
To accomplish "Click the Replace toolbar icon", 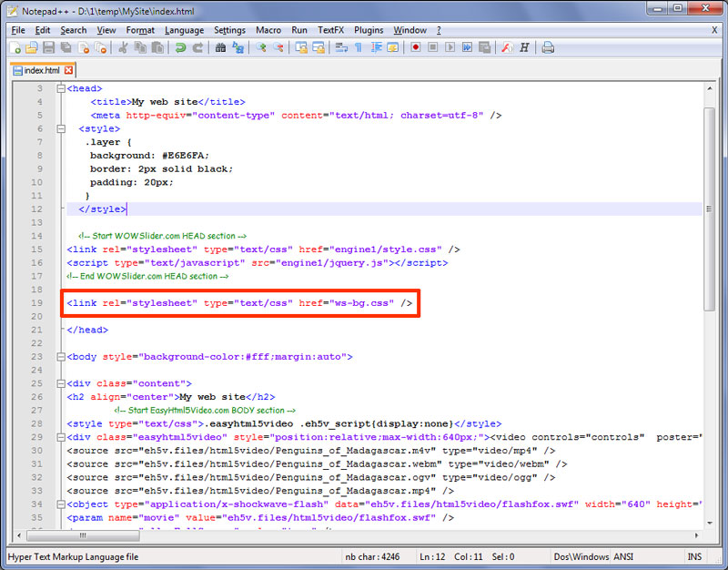I will coord(238,47).
